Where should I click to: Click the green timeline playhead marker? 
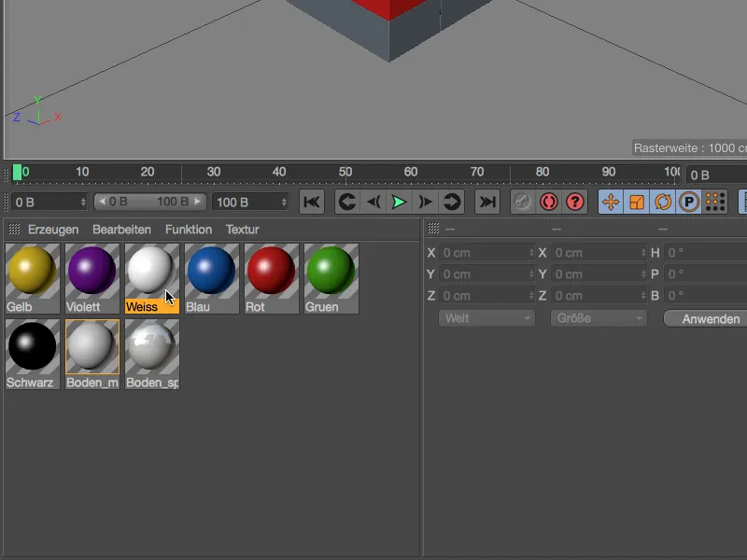tap(17, 173)
